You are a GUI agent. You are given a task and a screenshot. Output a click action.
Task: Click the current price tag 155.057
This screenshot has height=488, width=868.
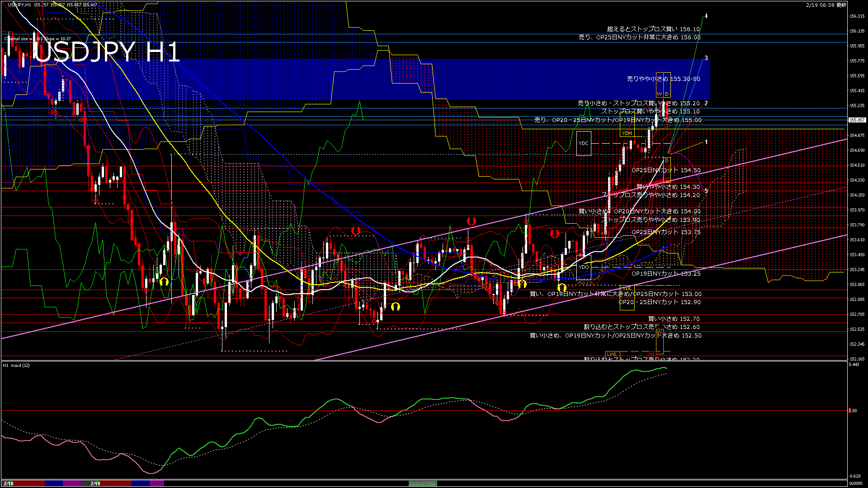(857, 120)
